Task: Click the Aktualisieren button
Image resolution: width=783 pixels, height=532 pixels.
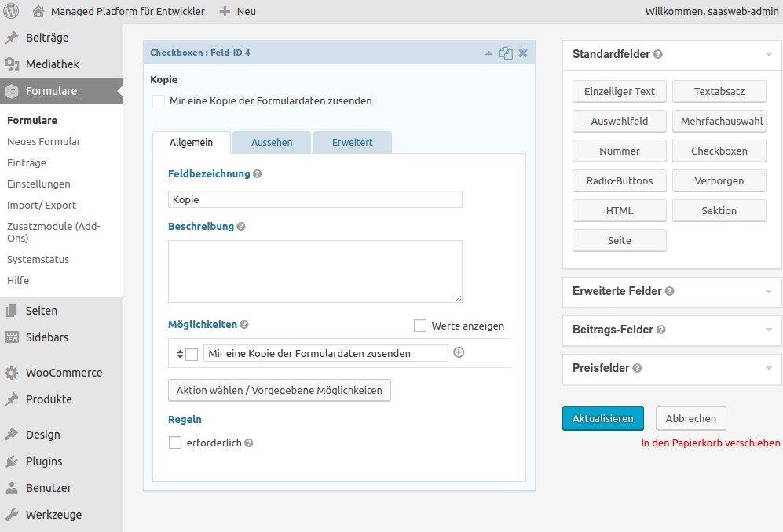Action: (x=602, y=418)
